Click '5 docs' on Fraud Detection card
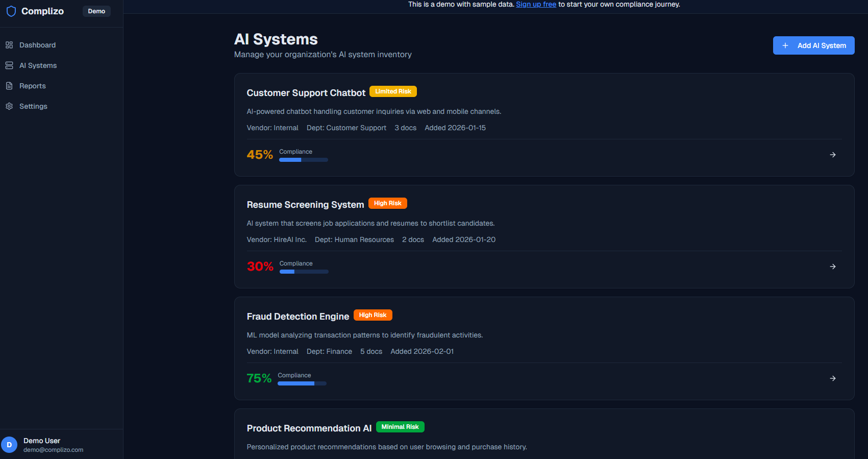The width and height of the screenshot is (868, 459). tap(371, 351)
